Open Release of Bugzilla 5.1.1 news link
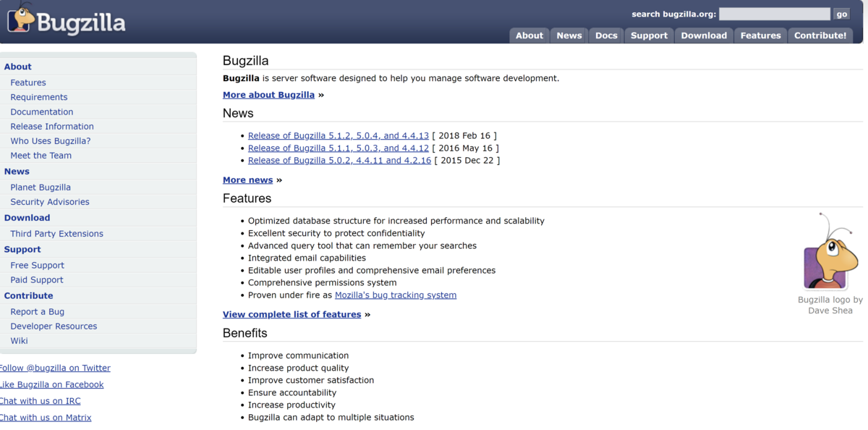 point(339,148)
